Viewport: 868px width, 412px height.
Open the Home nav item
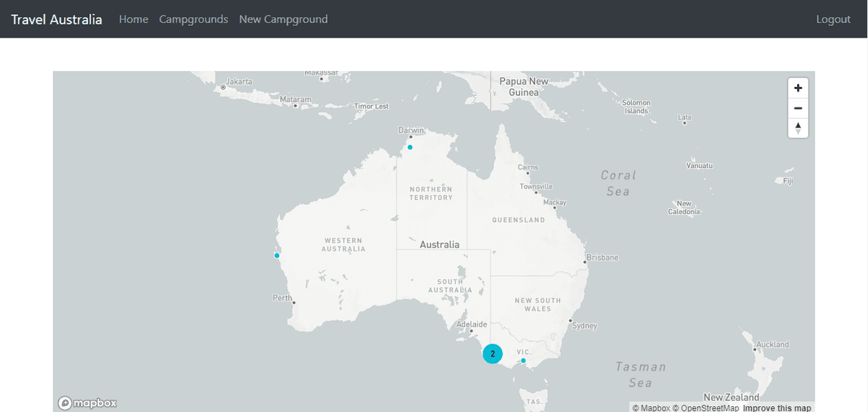pos(134,19)
